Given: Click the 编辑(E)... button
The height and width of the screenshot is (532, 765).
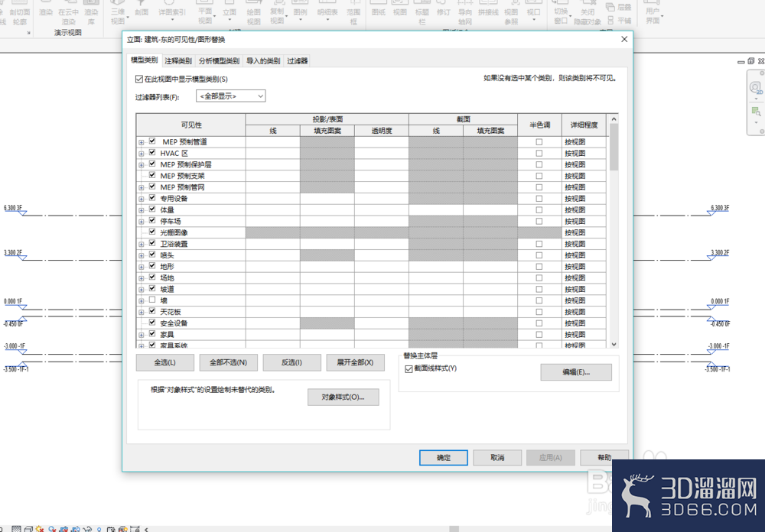Looking at the screenshot, I should coord(576,372).
